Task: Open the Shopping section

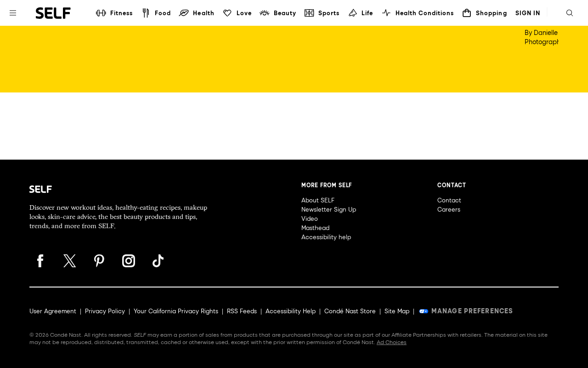Action: (x=492, y=13)
